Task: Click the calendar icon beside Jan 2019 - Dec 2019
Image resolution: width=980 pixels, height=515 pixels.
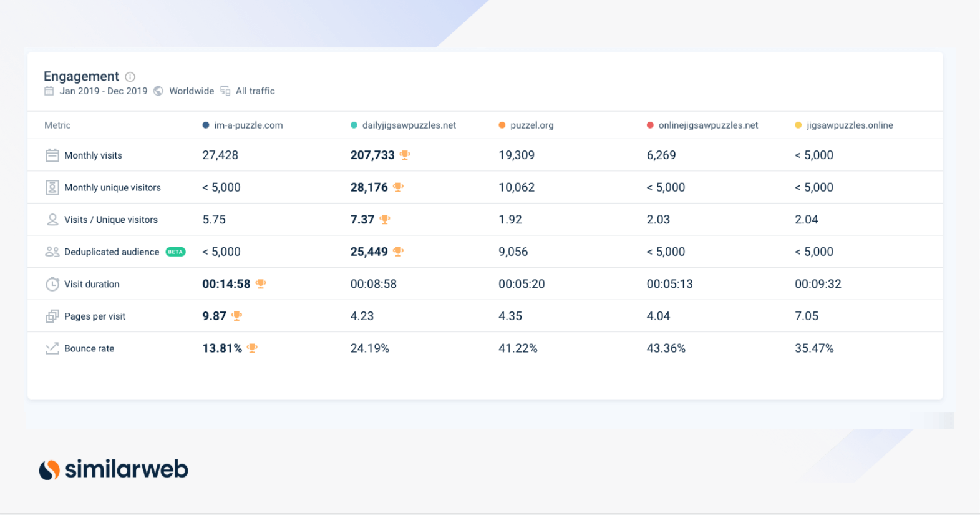Action: (49, 91)
